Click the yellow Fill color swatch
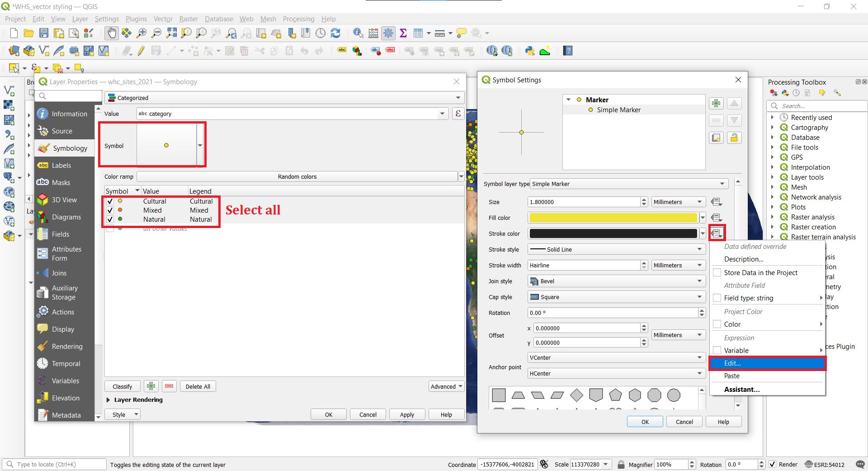868x471 pixels. [613, 218]
